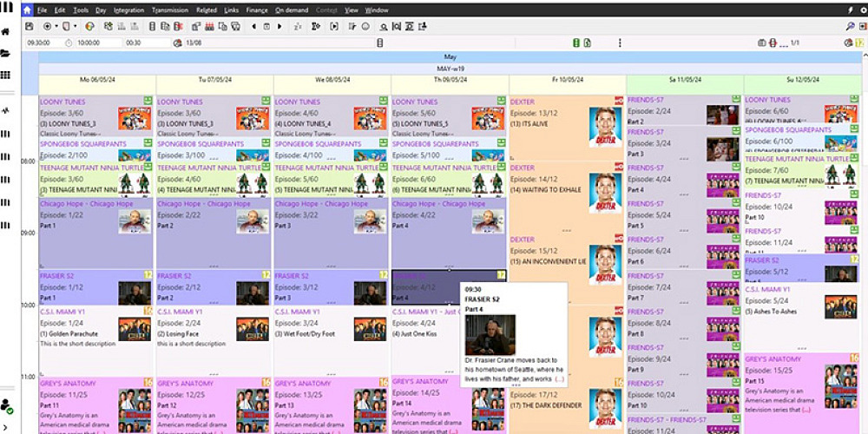Open the grid view icon in left sidebar
868x434 pixels.
[6, 76]
